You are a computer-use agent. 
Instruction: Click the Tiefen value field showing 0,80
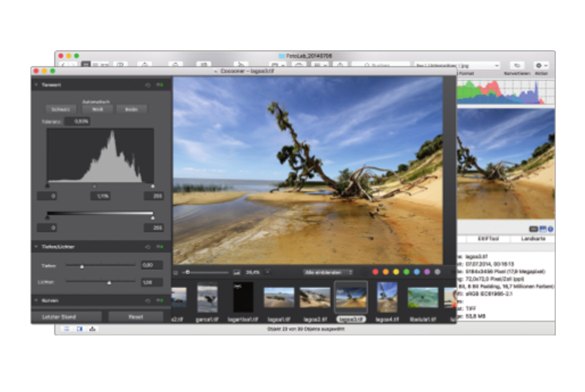152,265
